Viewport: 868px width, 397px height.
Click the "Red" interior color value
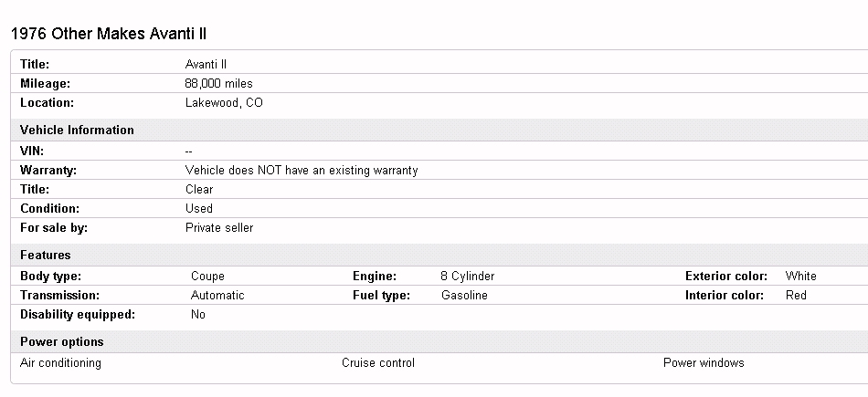tap(796, 296)
